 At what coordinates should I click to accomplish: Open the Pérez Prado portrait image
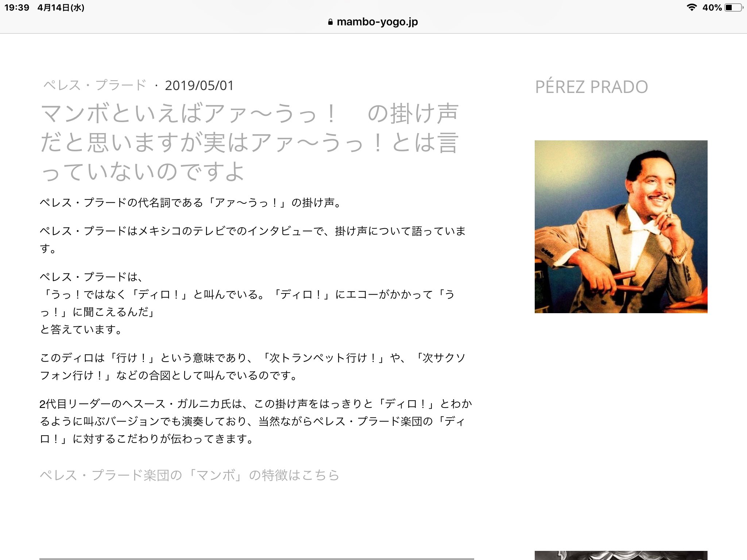(x=621, y=226)
